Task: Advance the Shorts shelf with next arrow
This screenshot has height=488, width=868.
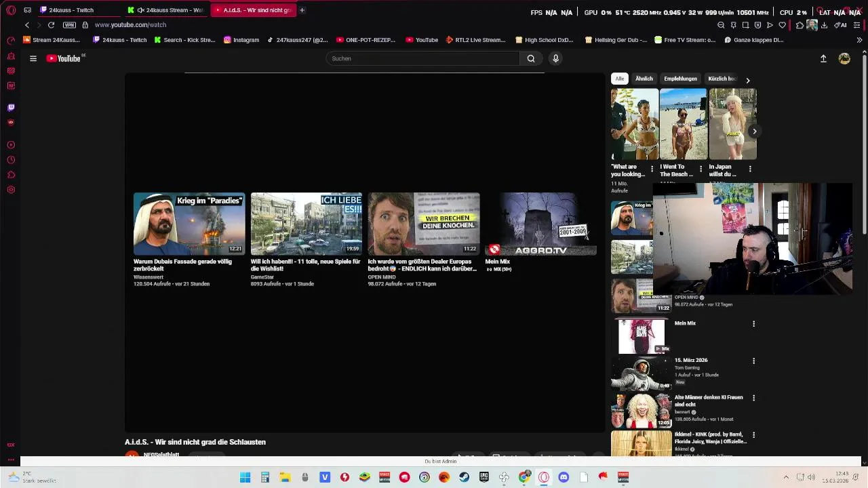Action: pyautogui.click(x=754, y=131)
